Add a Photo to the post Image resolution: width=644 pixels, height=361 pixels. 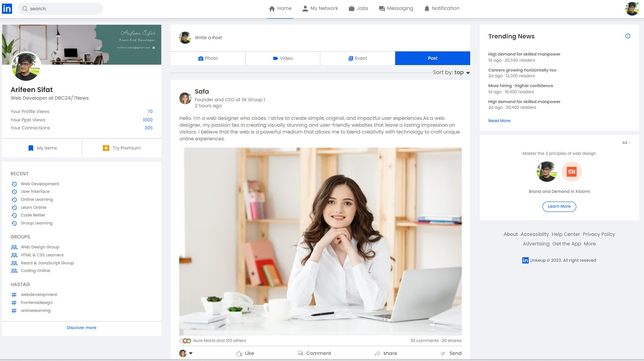point(208,58)
